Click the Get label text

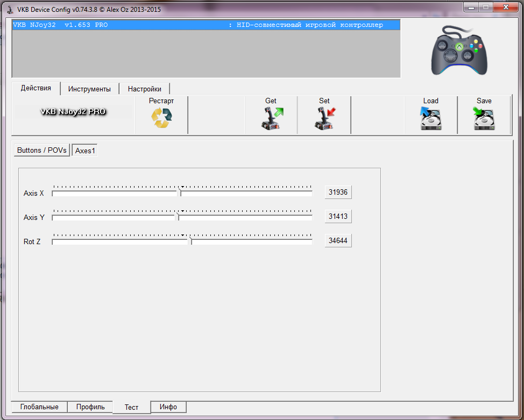(271, 101)
